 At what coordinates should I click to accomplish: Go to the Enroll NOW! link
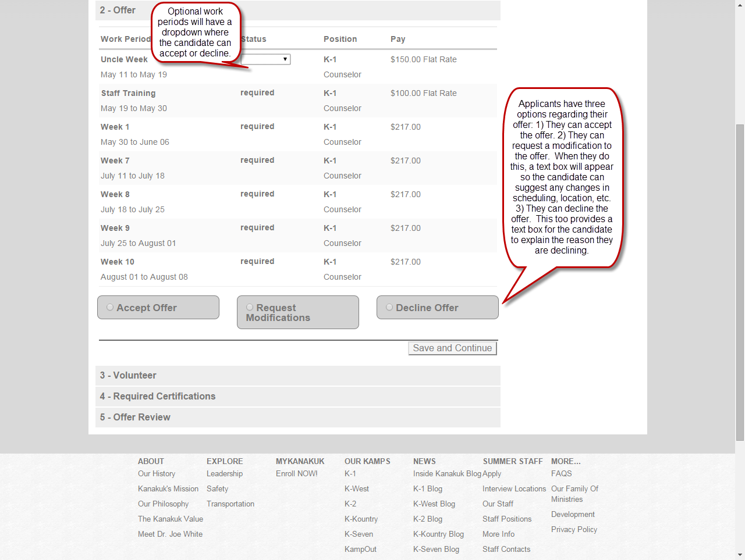tap(297, 474)
